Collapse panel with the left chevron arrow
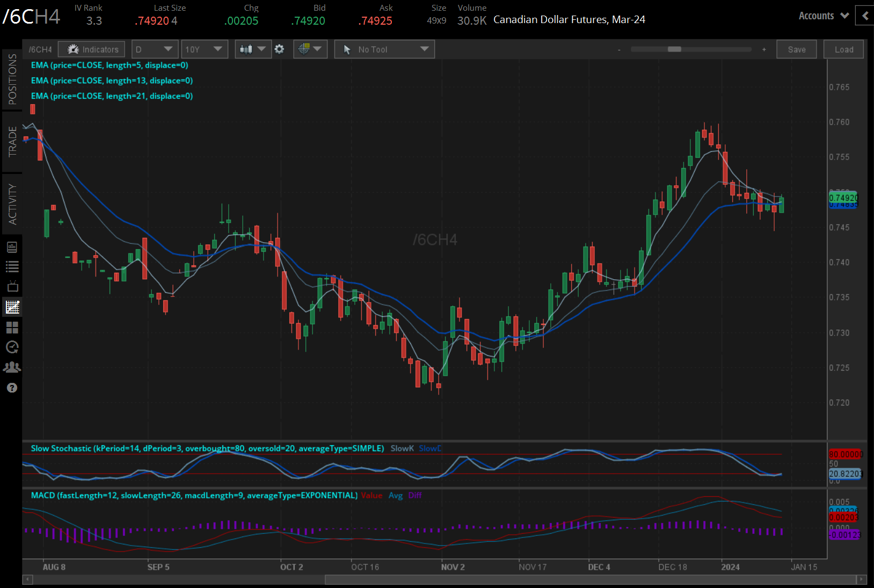 (x=864, y=16)
